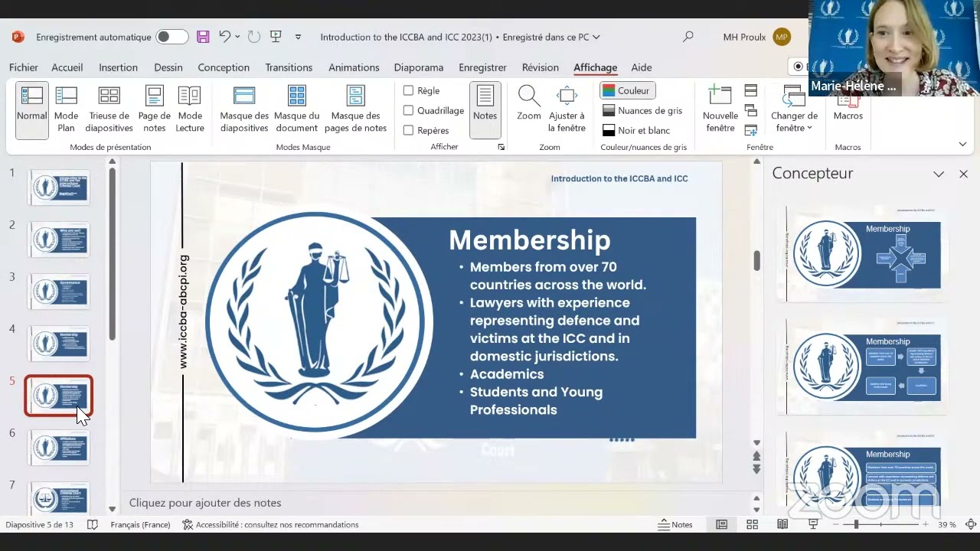Viewport: 980px width, 551px height.
Task: Click the Réorganiser tout windows icon
Action: click(751, 90)
